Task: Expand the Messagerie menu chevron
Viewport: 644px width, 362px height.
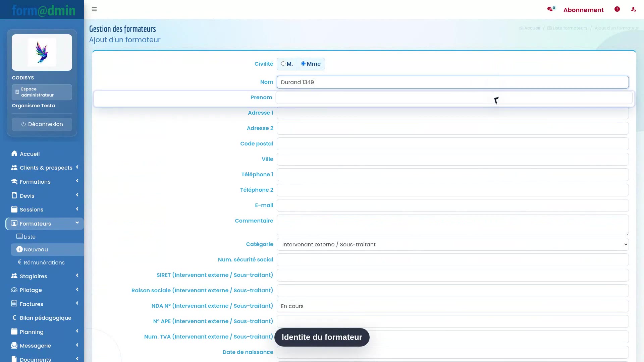Action: (77, 345)
